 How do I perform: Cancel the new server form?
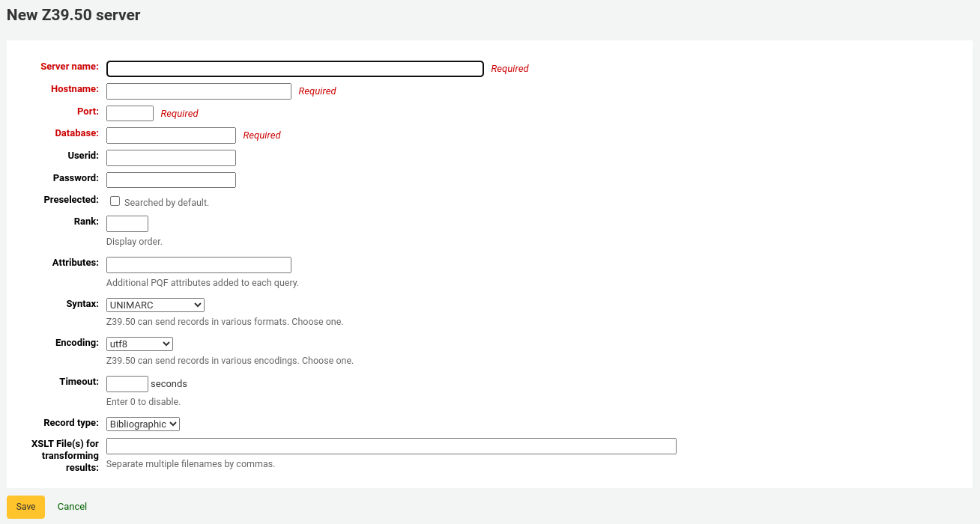72,507
